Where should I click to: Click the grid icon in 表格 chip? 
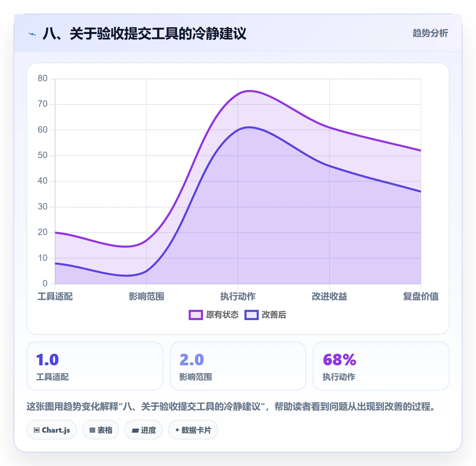(x=92, y=430)
